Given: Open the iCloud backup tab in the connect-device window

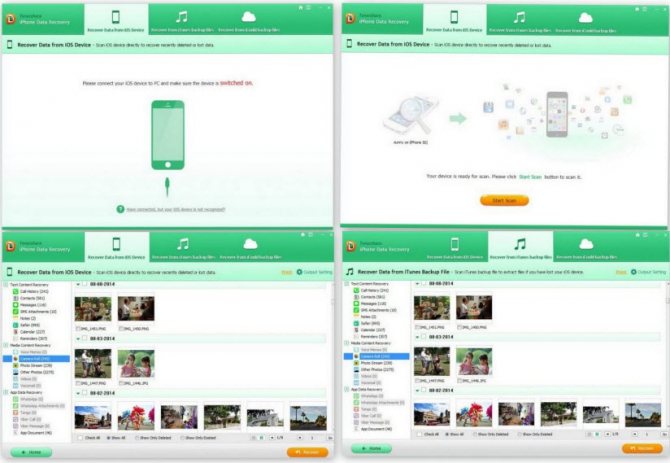Looking at the screenshot, I should [249, 20].
